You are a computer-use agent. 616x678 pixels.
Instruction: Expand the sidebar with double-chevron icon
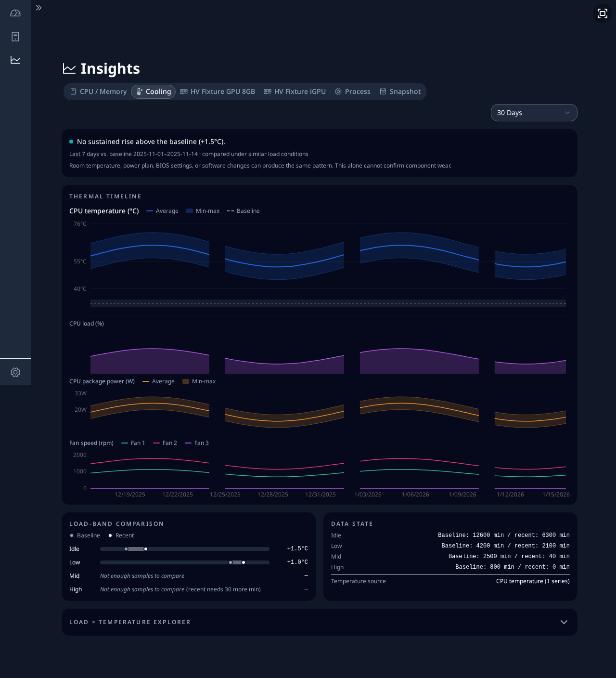coord(38,8)
